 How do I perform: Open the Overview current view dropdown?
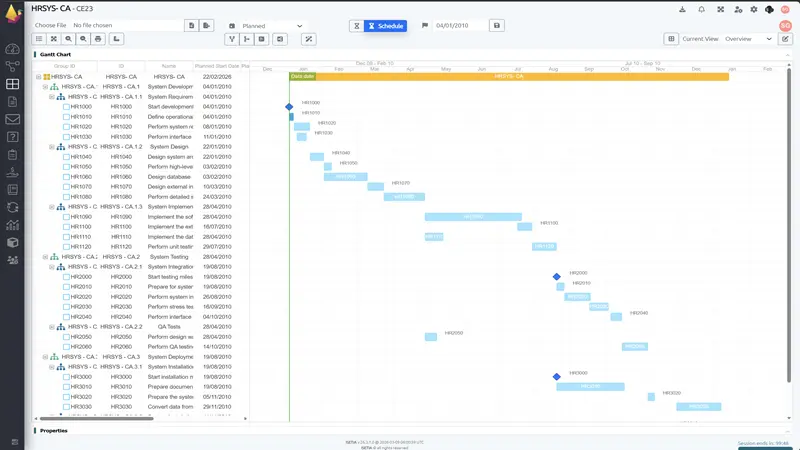tap(749, 39)
